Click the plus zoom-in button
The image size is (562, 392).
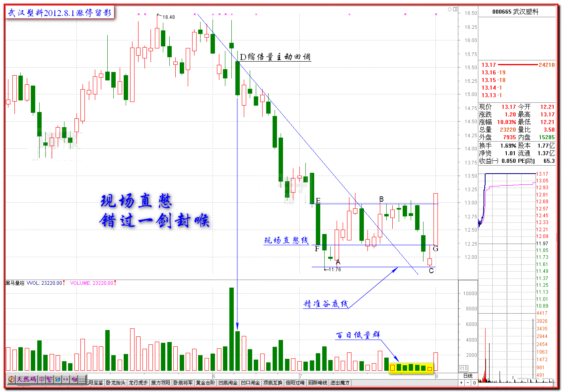tap(461, 383)
